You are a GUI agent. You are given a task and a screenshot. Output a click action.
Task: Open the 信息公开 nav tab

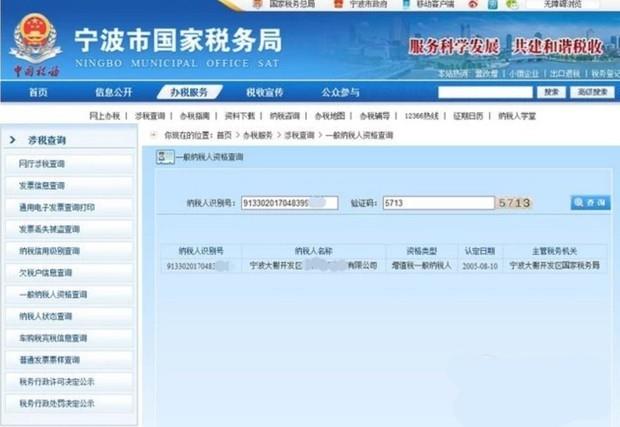coord(113,93)
